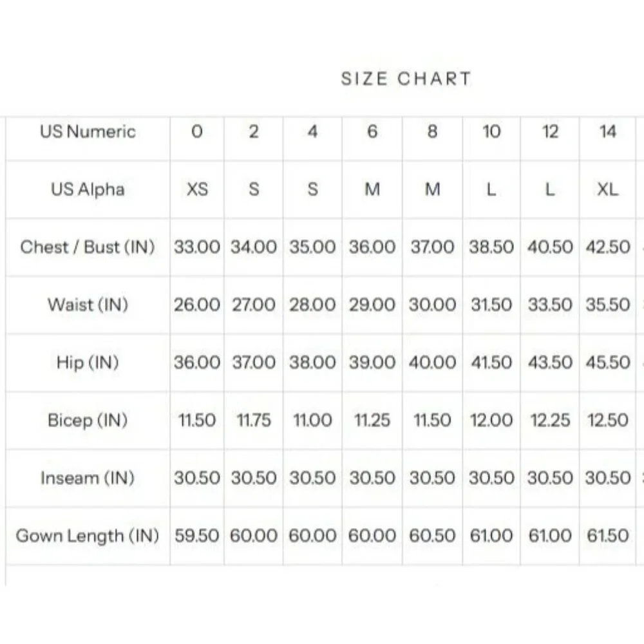
Task: Click the Gown Length (IN) row label
Action: click(88, 536)
